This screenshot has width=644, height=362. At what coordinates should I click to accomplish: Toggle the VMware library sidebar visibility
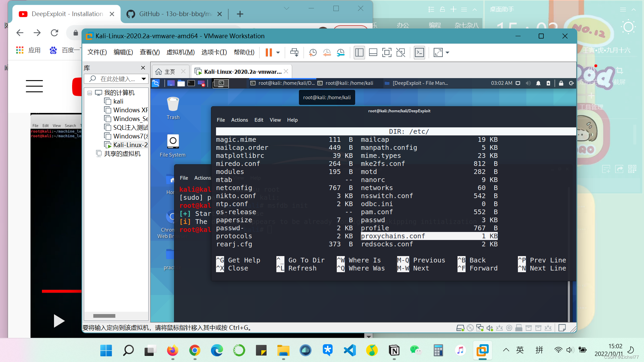click(359, 52)
